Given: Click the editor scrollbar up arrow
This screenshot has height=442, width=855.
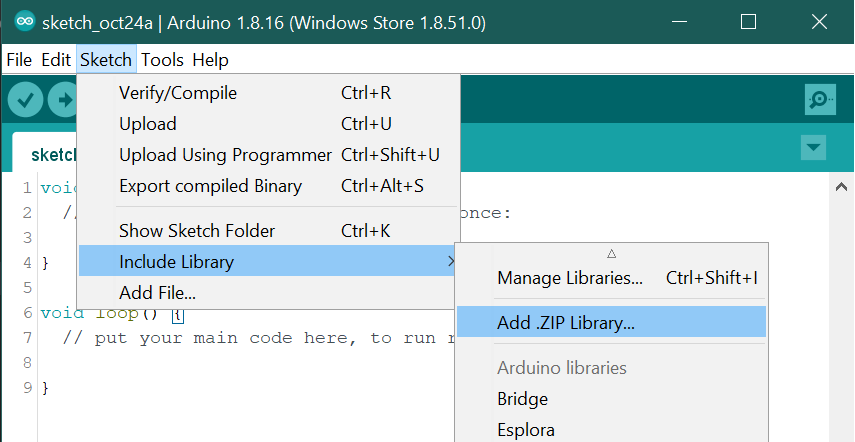Looking at the screenshot, I should click(x=841, y=187).
